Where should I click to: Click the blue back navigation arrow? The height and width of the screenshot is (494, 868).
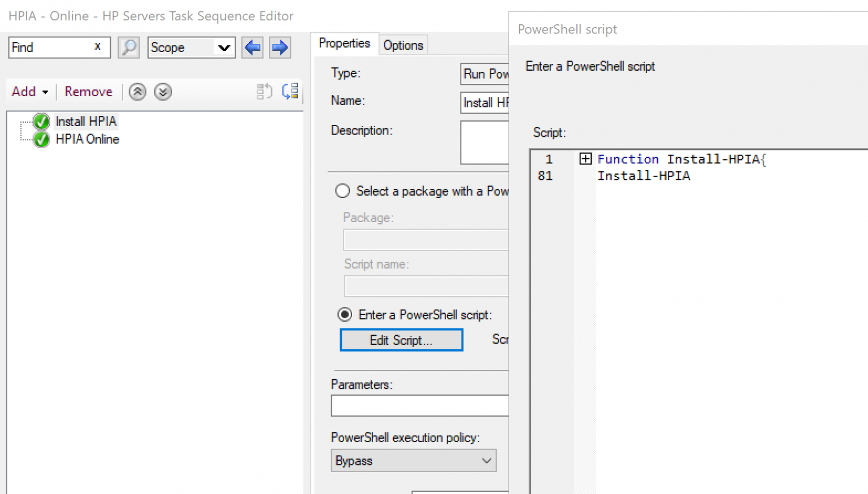(252, 47)
